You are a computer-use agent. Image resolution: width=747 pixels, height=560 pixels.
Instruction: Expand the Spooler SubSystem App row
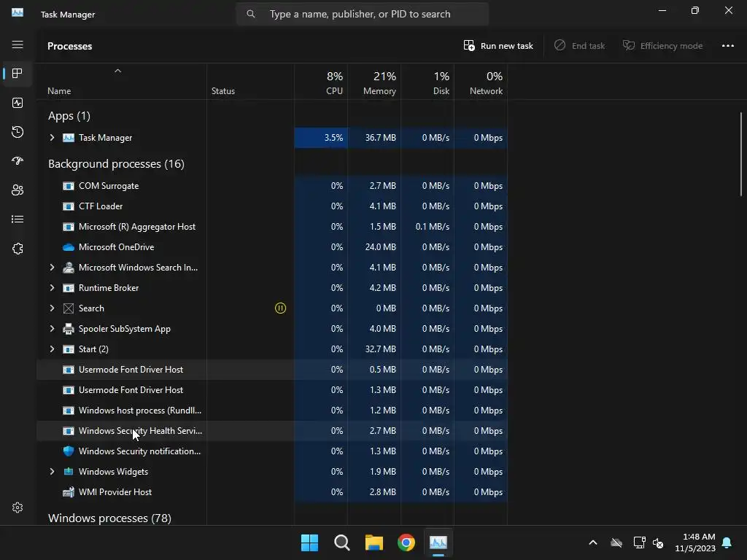click(x=52, y=329)
